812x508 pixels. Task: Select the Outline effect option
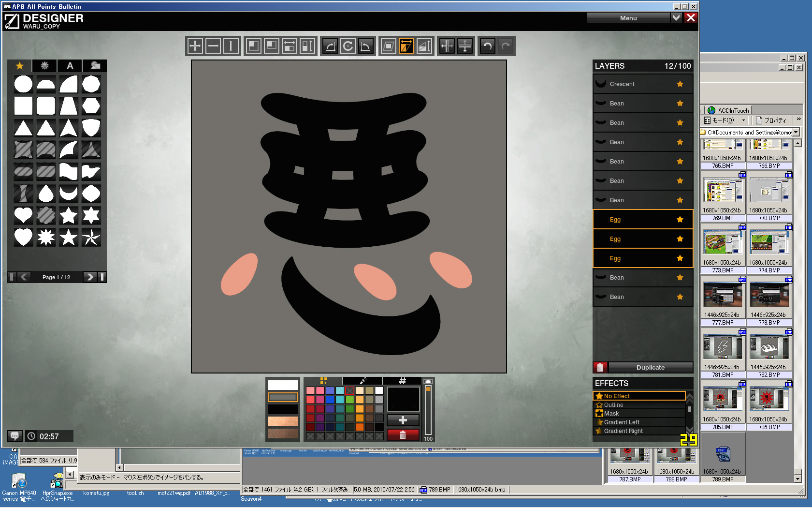(613, 405)
